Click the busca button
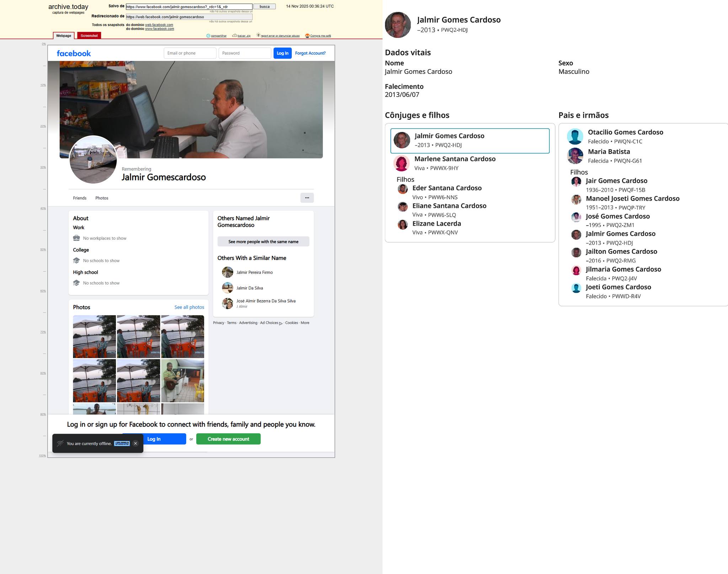Screen dimensions: 728x574 [x=264, y=7]
